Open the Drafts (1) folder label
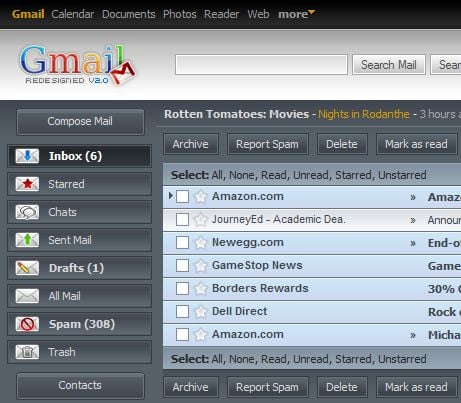This screenshot has height=403, width=461. coord(76,268)
